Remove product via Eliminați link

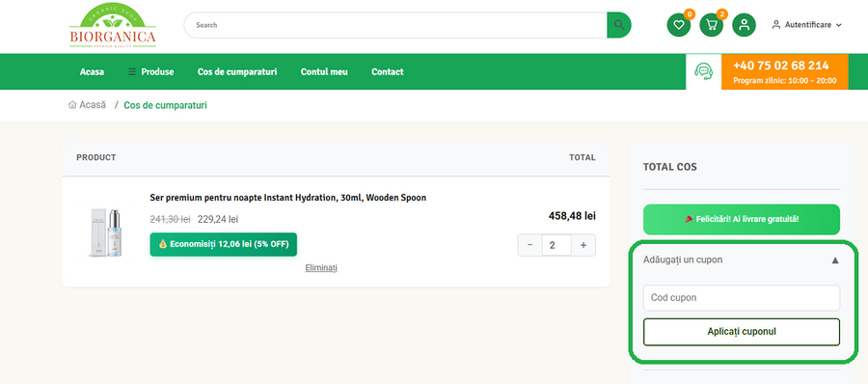(x=321, y=267)
